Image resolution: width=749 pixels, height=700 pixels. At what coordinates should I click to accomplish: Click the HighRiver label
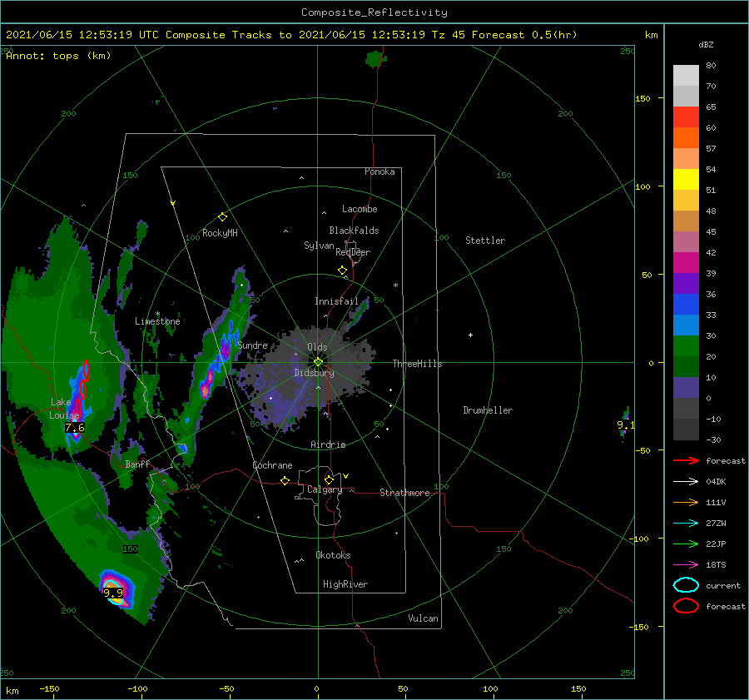click(345, 584)
